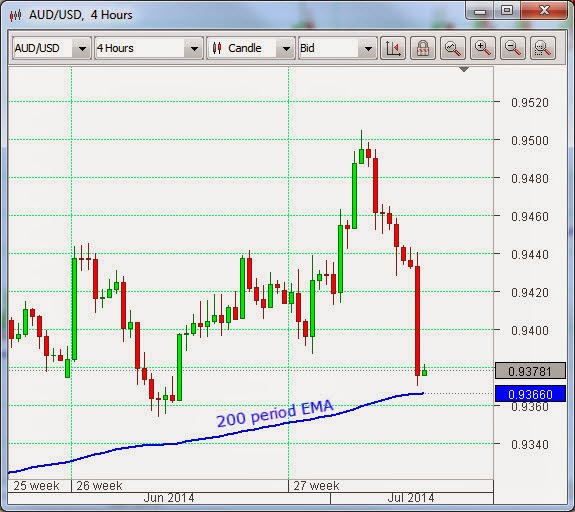Click the 27 week time axis label
The image size is (575, 512).
pos(316,486)
